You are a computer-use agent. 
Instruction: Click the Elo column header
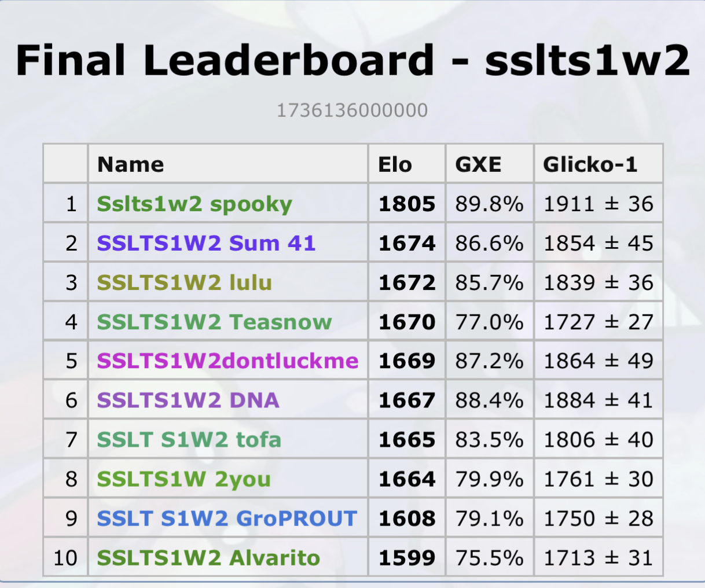[395, 165]
